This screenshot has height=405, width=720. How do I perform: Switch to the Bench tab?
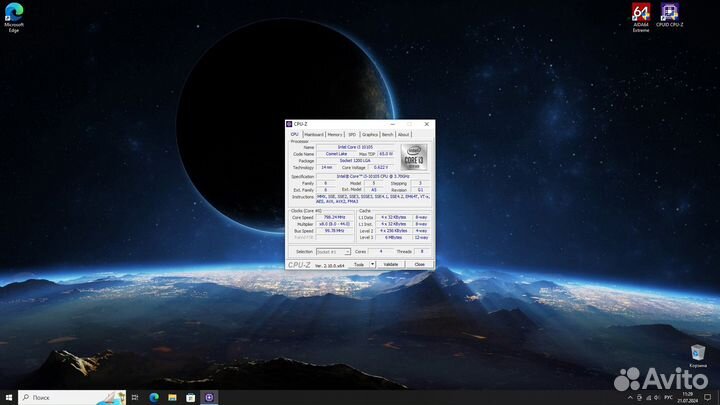388,135
